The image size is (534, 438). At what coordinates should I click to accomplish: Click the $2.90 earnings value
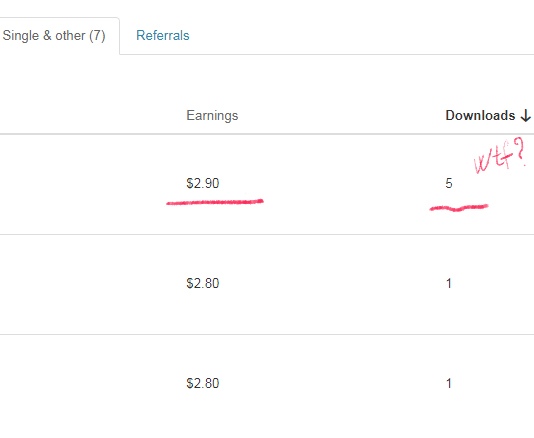click(203, 183)
